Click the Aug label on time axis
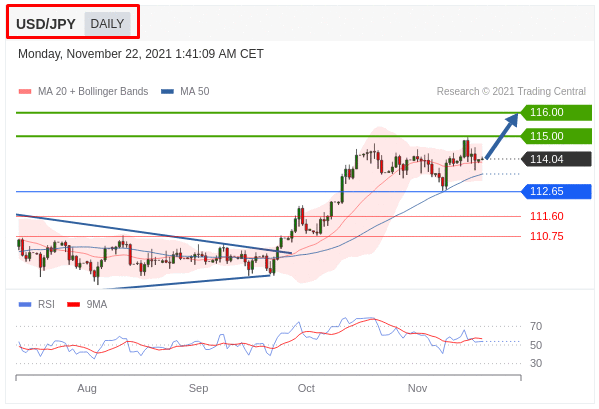599x409 pixels. coord(87,388)
